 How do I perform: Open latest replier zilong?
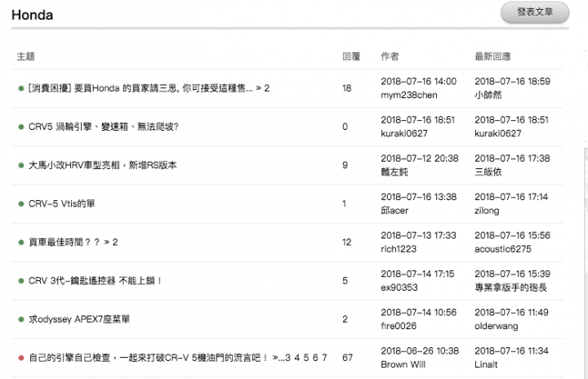coord(487,211)
